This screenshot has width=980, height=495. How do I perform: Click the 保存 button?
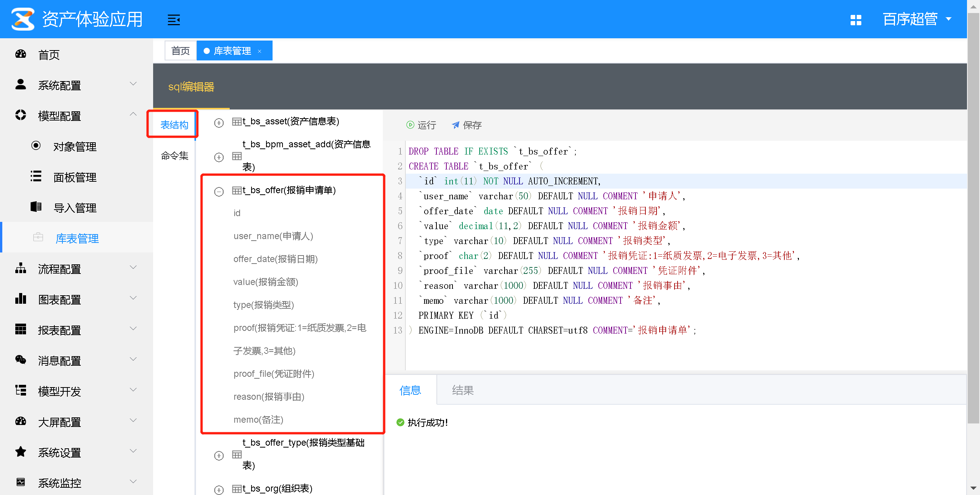point(467,125)
